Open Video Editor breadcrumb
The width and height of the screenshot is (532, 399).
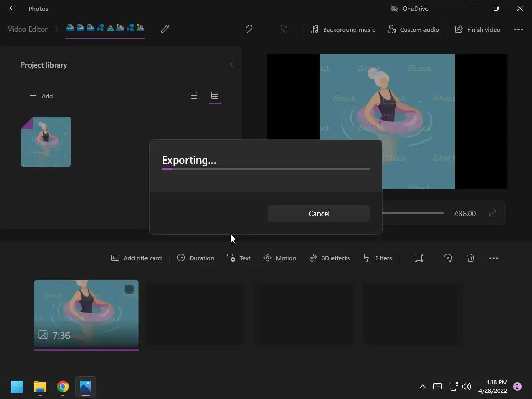pos(28,29)
